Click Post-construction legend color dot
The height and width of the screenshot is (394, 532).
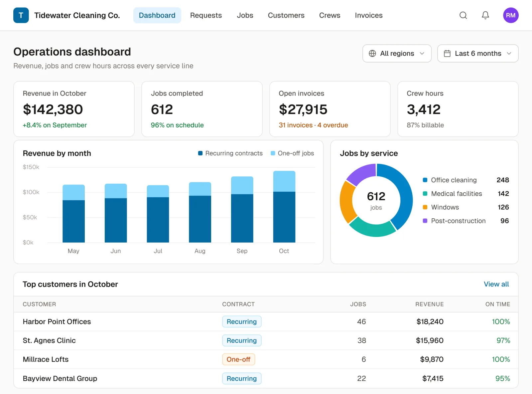pyautogui.click(x=425, y=221)
